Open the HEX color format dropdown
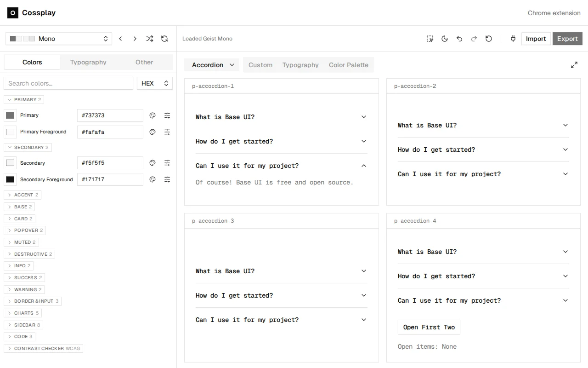The height and width of the screenshot is (368, 588). (155, 83)
